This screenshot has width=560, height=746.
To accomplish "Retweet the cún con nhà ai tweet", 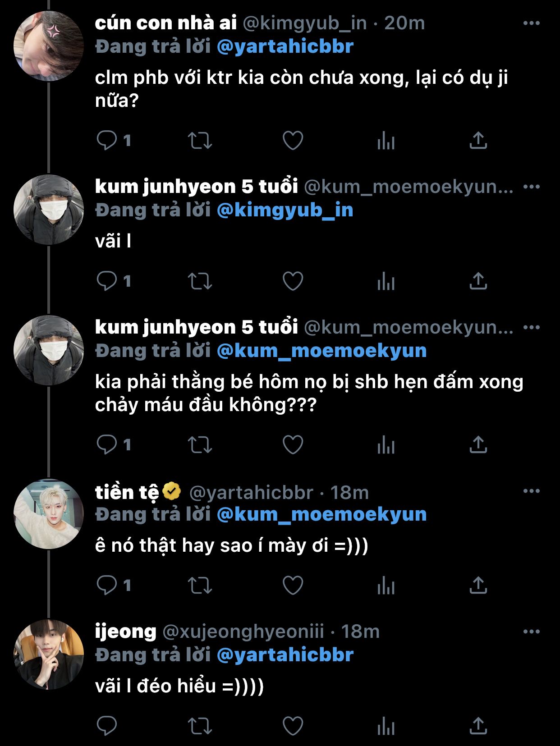I will (x=200, y=141).
